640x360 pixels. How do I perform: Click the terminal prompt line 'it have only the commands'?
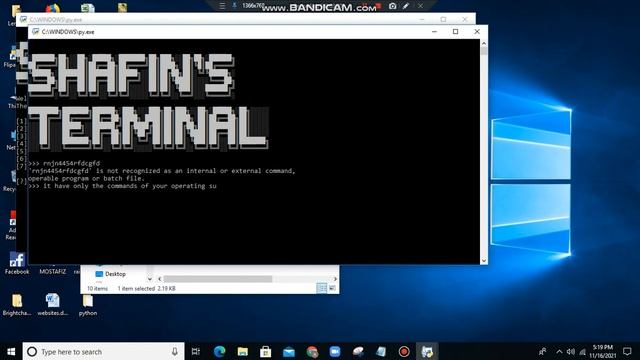122,186
